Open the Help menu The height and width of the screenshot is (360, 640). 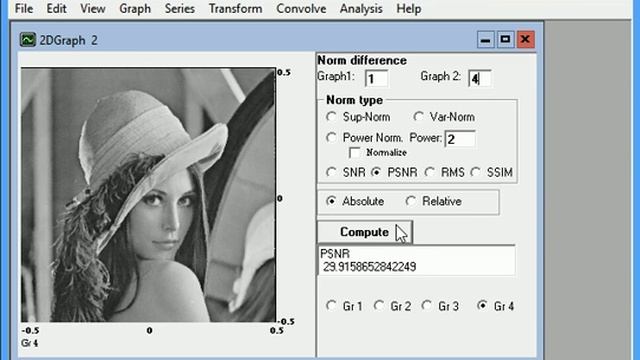(x=409, y=9)
